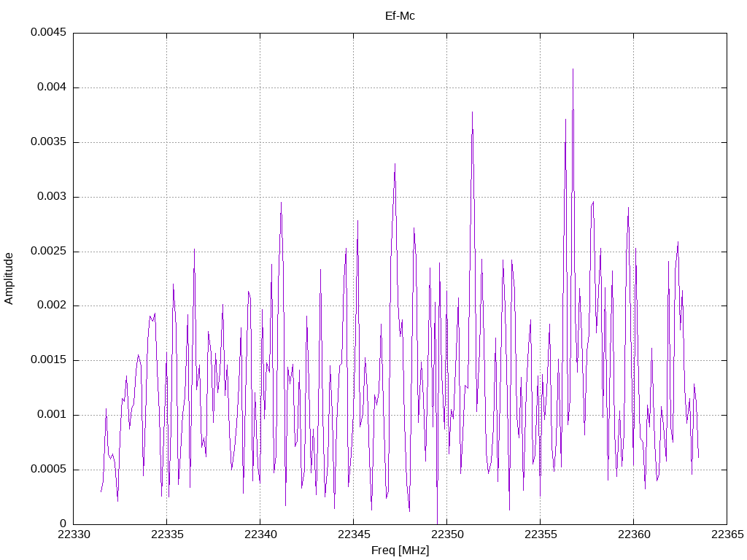Click the 22355 x-axis tick label
The width and height of the screenshot is (747, 560).
click(x=541, y=534)
